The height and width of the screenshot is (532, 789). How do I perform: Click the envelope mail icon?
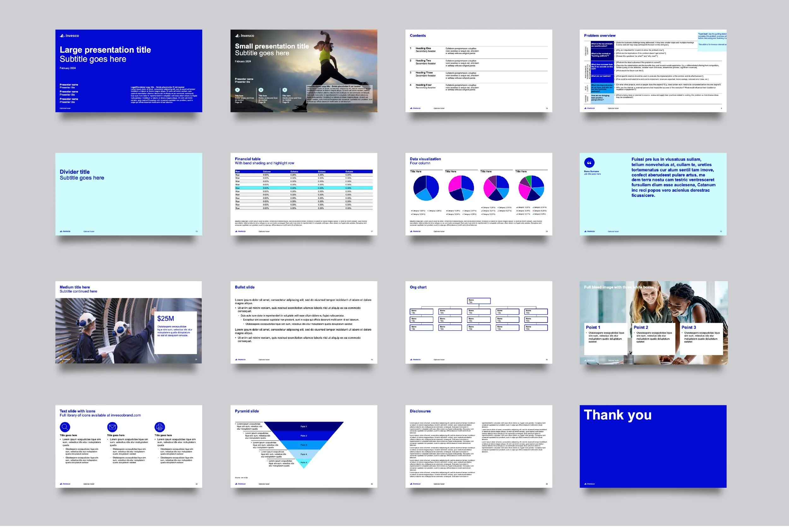[x=112, y=427]
